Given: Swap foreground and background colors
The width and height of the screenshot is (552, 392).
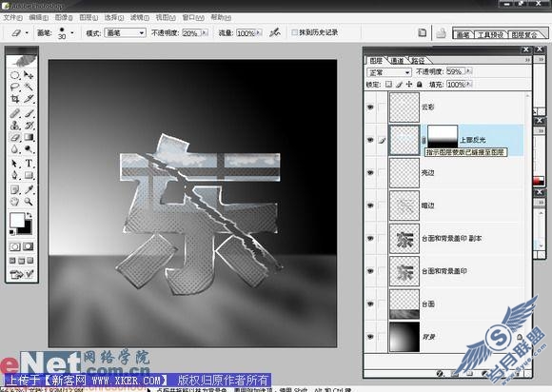Looking at the screenshot, I should (x=30, y=215).
